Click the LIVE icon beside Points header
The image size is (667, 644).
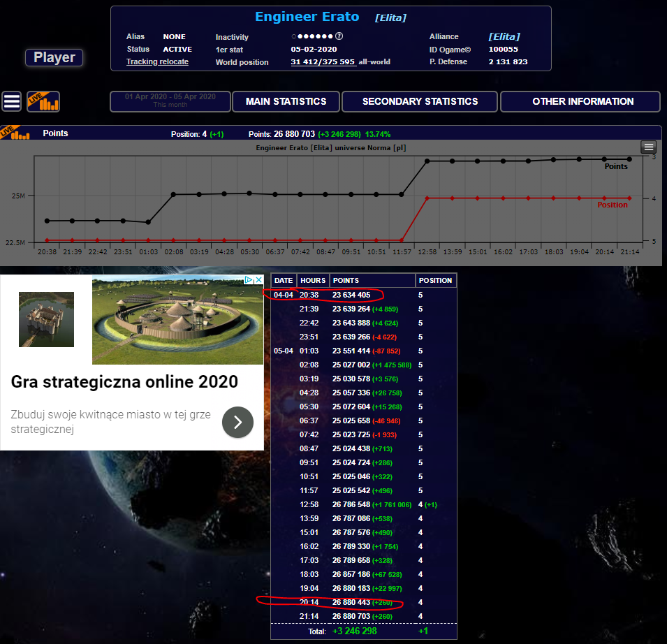tap(15, 133)
